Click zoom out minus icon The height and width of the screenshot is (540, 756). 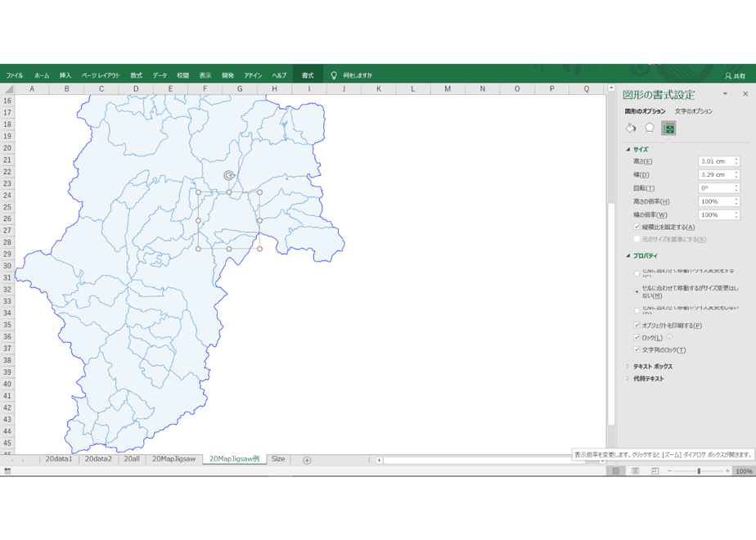tap(670, 471)
